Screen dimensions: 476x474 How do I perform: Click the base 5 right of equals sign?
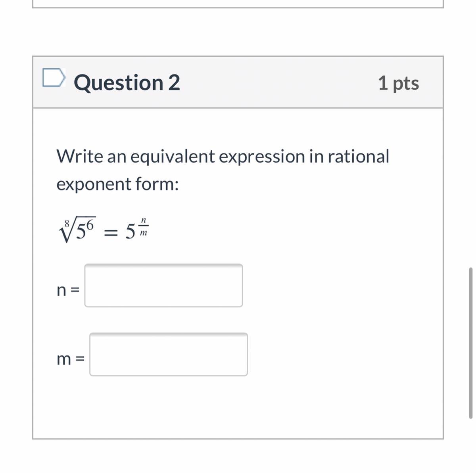[130, 232]
